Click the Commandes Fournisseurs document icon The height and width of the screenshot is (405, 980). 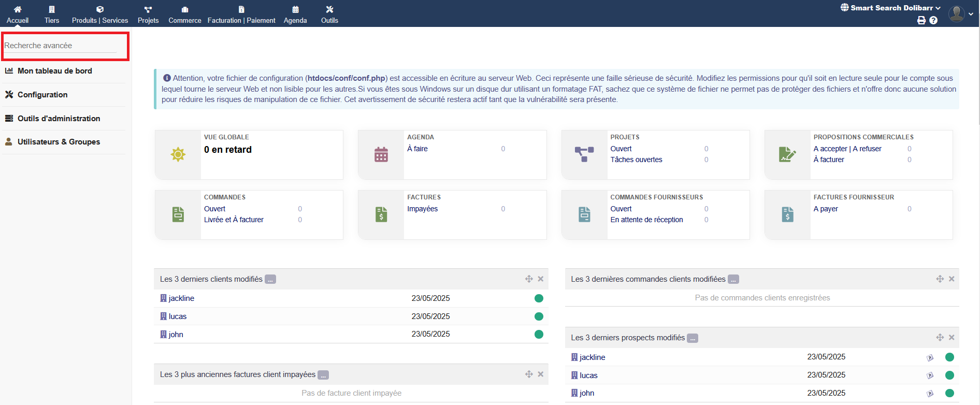click(x=584, y=214)
